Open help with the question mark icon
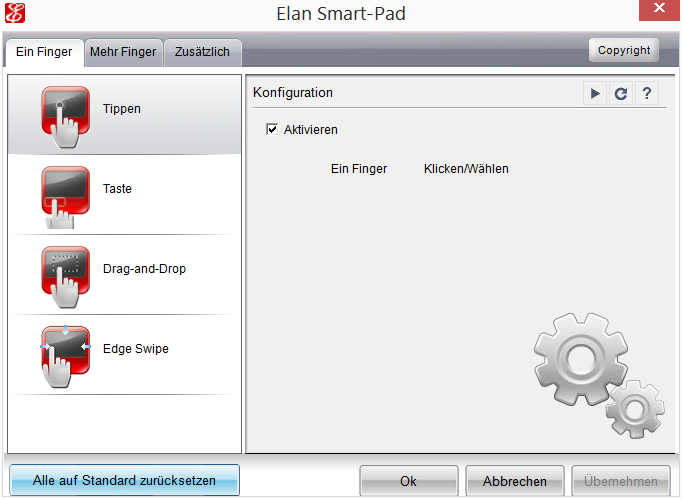The width and height of the screenshot is (682, 499). point(647,93)
